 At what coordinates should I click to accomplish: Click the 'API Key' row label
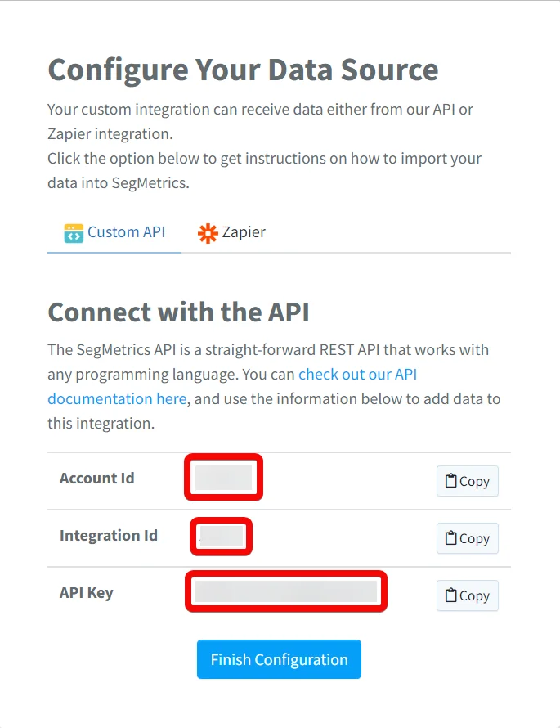(87, 593)
